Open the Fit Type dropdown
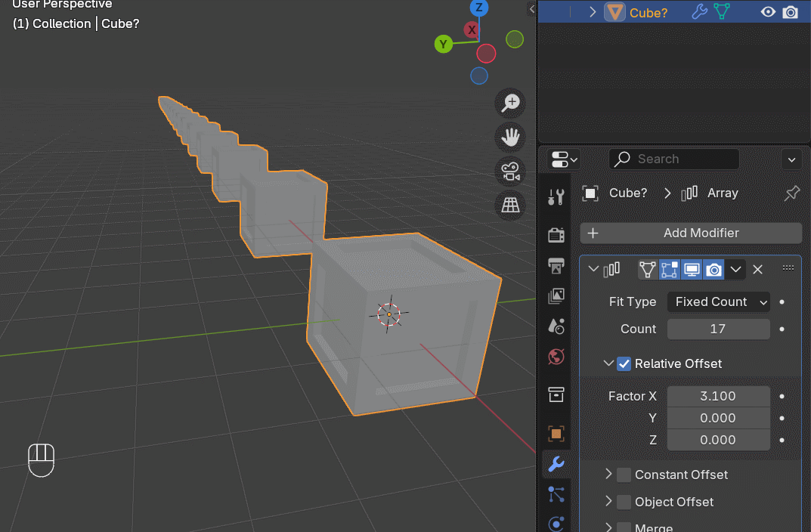The image size is (811, 532). (x=718, y=302)
